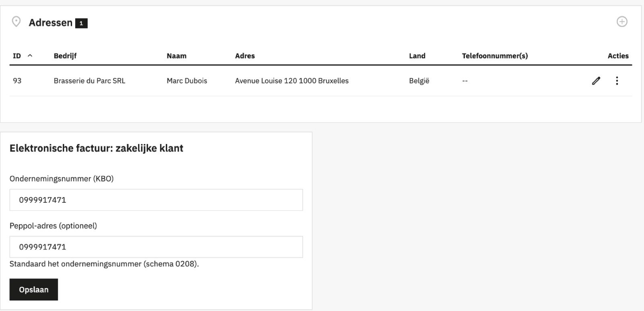
Task: Click Avenue Louise 120 1000 Bruxelles address
Action: click(x=292, y=81)
